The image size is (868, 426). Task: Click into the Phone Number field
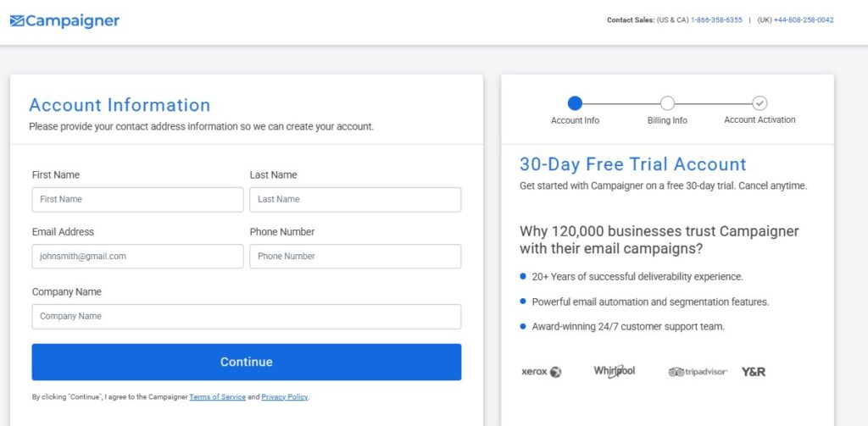click(355, 256)
